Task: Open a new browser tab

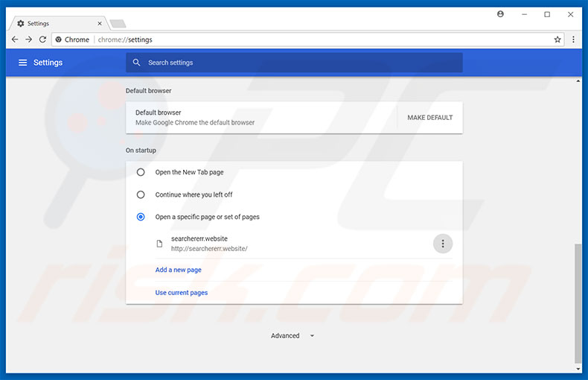Action: pos(118,23)
